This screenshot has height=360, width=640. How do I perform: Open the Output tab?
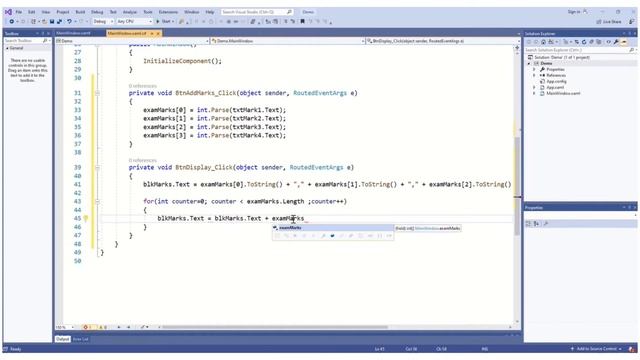click(63, 339)
